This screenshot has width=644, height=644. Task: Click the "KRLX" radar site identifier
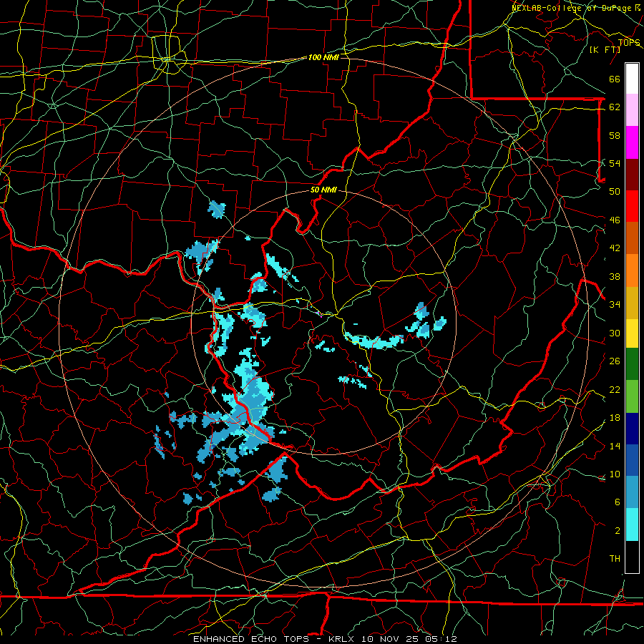(x=342, y=639)
